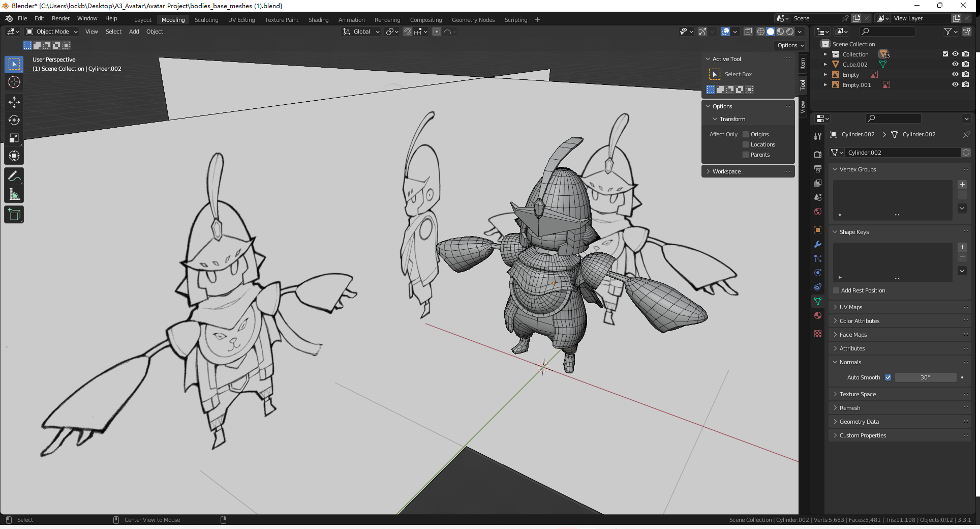Viewport: 980px width, 529px height.
Task: Select the Move tool in the left toolbar
Action: (14, 102)
